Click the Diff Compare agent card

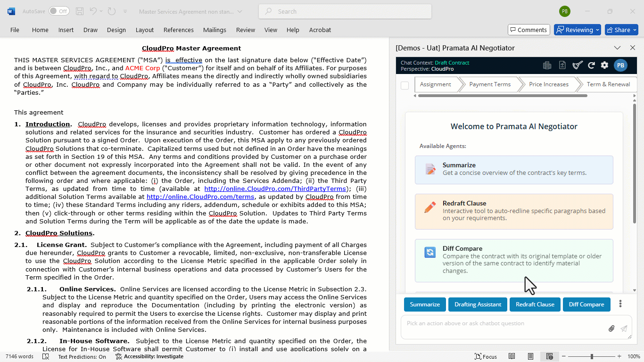point(514,261)
